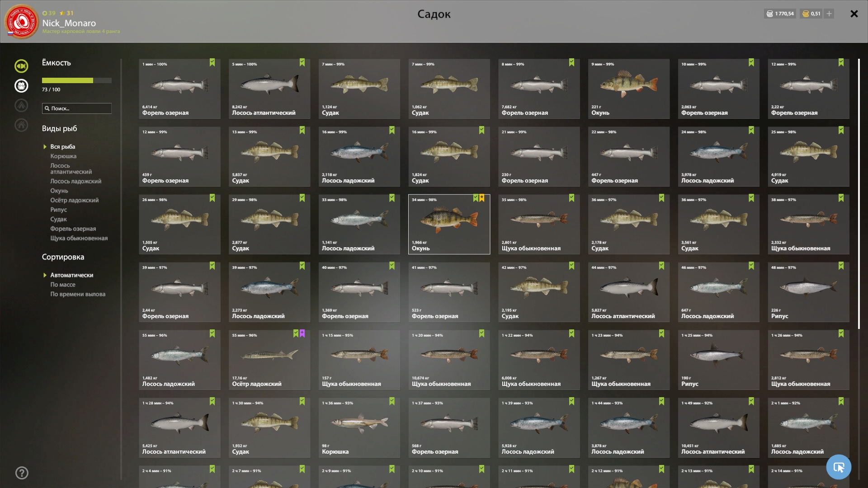The image size is (868, 488).
Task: Select Автоматически sorting option
Action: [x=72, y=275]
